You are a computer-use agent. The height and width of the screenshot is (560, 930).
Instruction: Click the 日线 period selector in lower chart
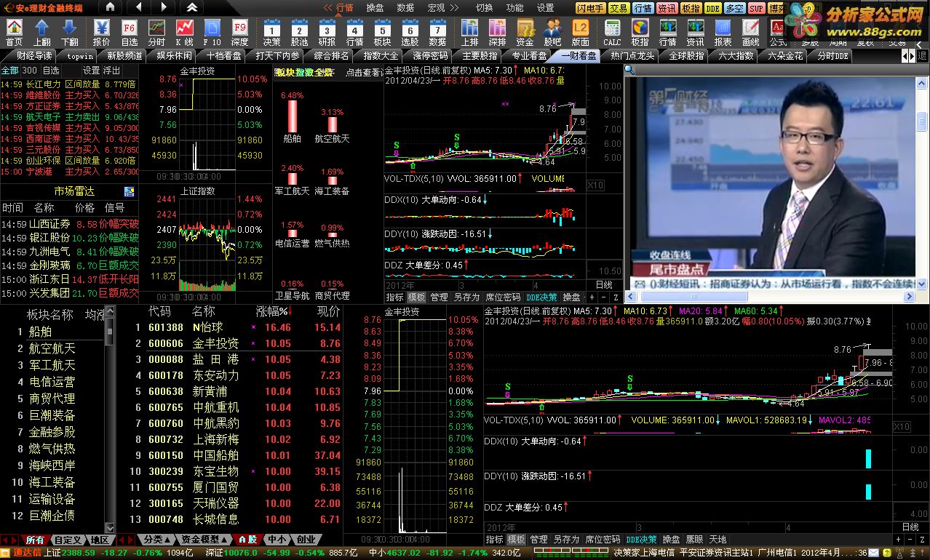click(x=910, y=527)
